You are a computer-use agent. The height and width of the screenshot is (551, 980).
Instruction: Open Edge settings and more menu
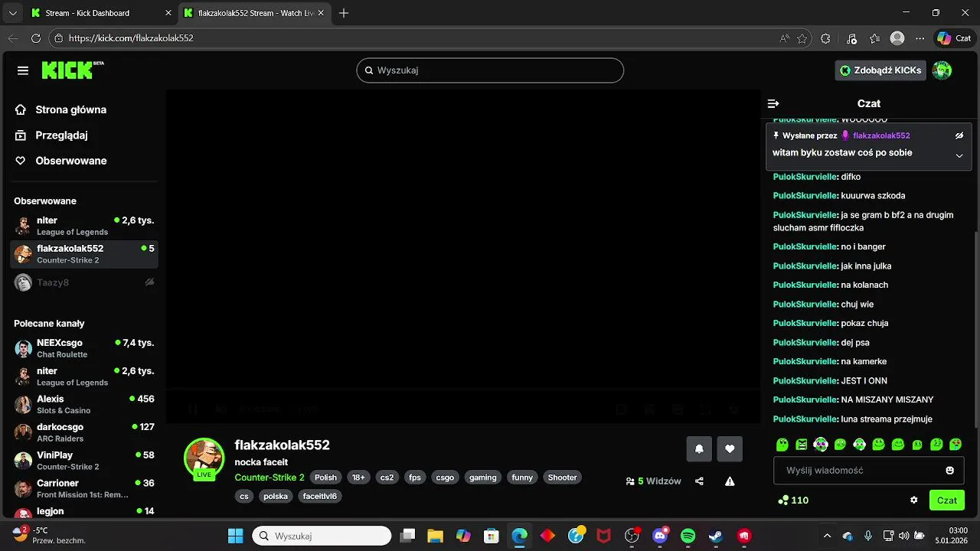921,38
